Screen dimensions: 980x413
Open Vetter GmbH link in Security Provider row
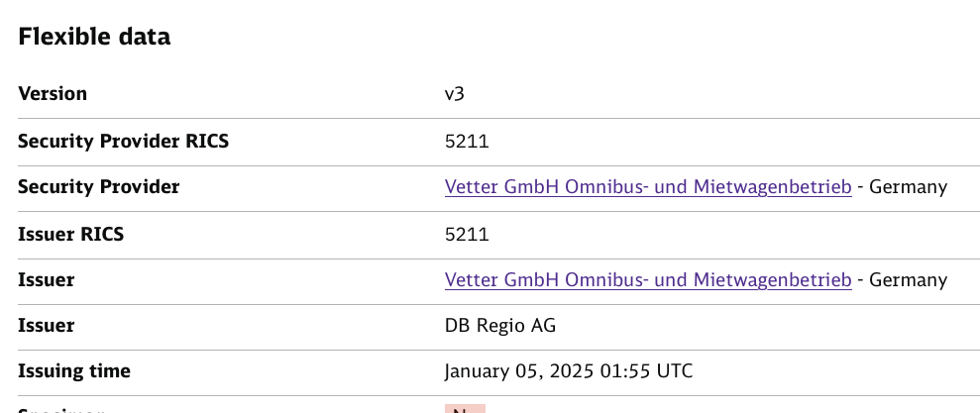pos(648,187)
